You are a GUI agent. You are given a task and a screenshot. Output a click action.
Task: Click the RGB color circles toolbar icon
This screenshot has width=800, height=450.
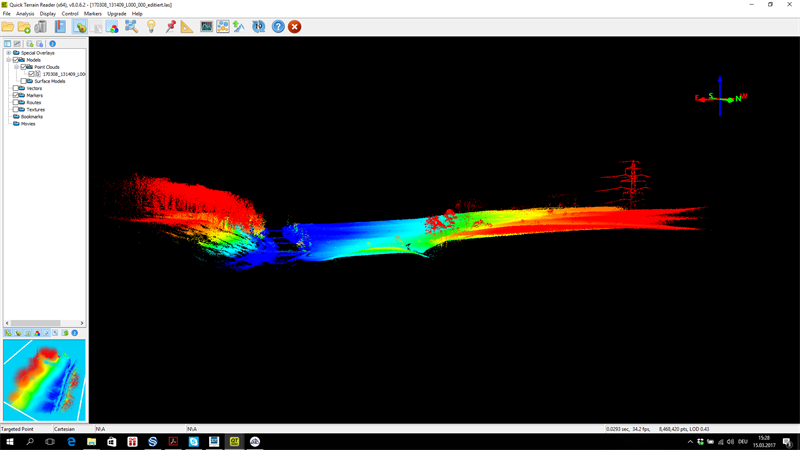point(113,27)
